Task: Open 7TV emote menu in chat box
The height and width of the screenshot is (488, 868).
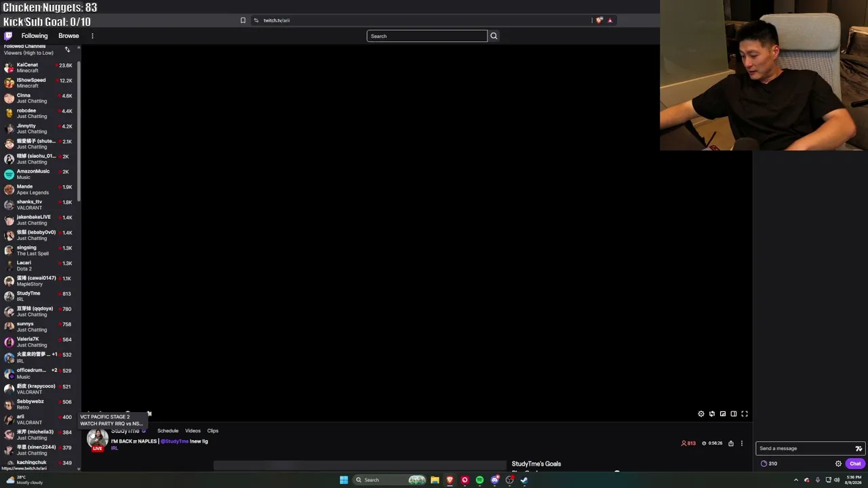Action: click(x=859, y=448)
